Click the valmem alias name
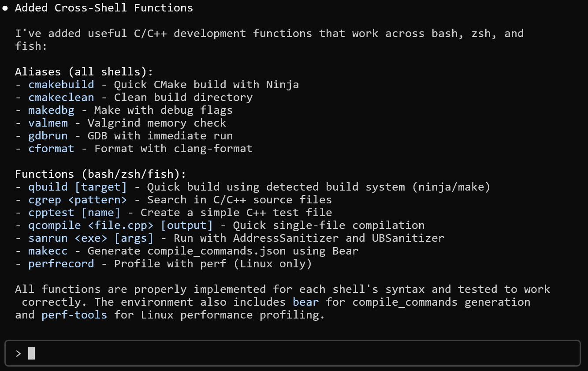The image size is (588, 371). coord(48,123)
